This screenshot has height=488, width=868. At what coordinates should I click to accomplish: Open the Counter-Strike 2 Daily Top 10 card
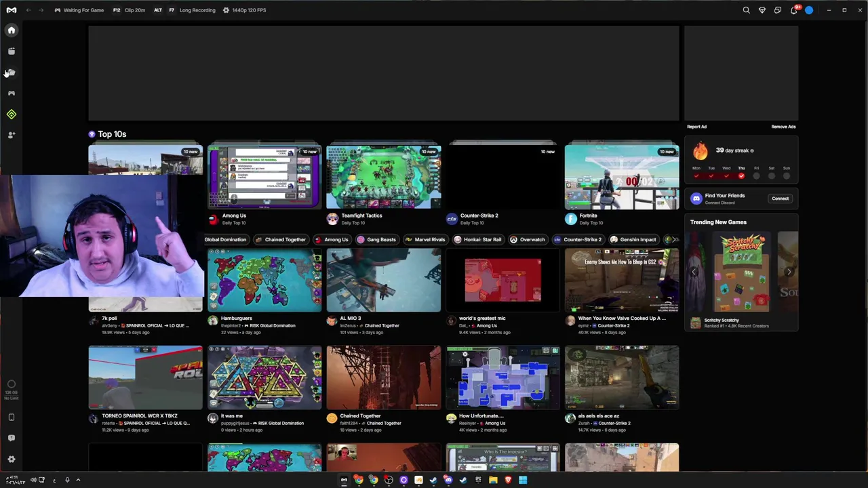click(x=502, y=183)
